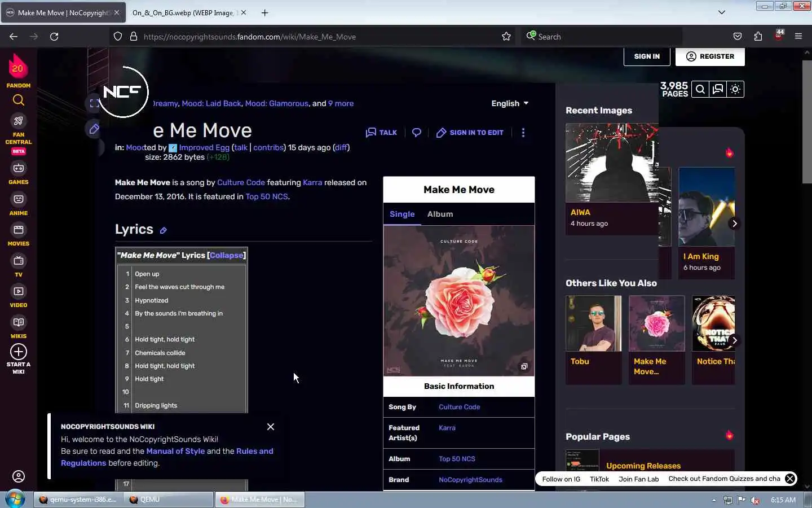This screenshot has height=508, width=812.
Task: Open the Talk page
Action: coord(381,133)
